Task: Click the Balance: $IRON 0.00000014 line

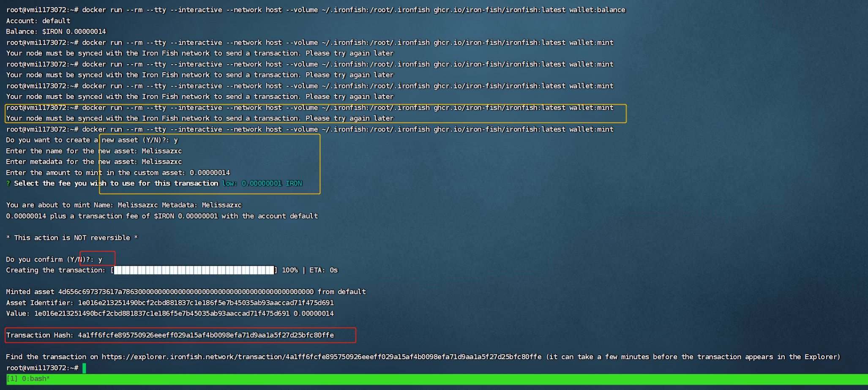Action: click(56, 32)
